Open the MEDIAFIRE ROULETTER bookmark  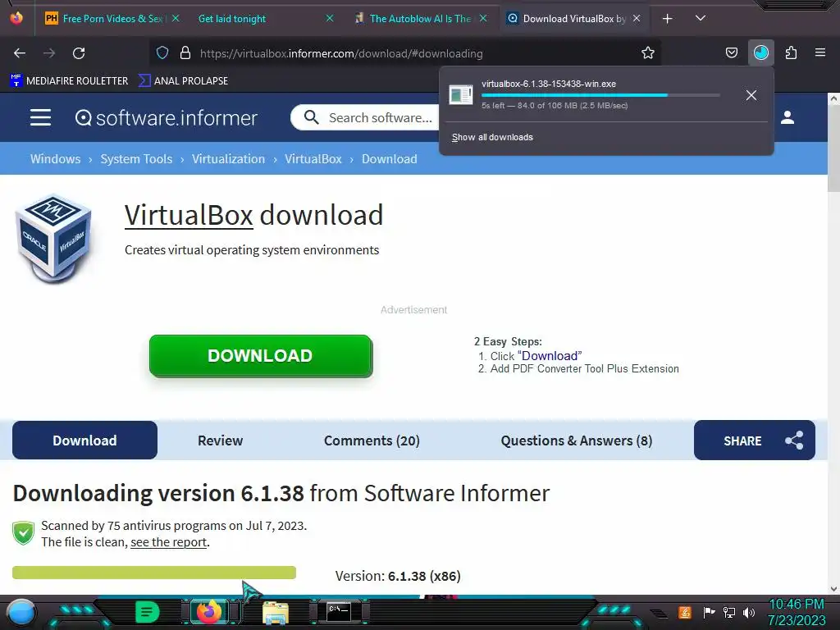pyautogui.click(x=69, y=81)
